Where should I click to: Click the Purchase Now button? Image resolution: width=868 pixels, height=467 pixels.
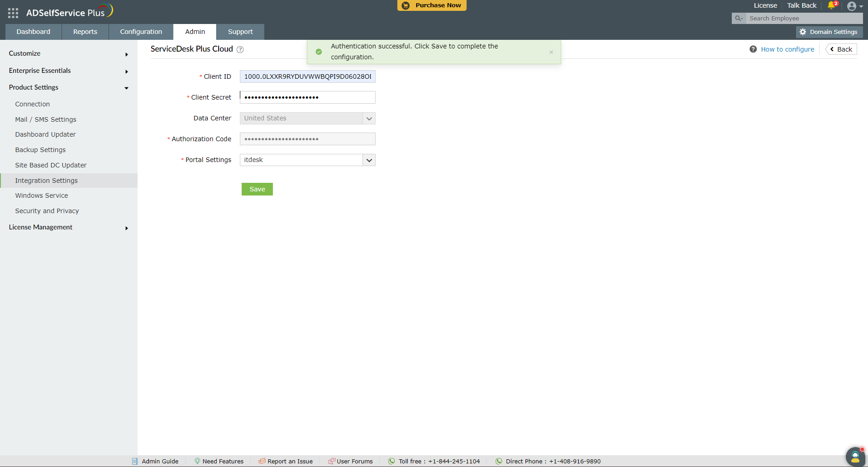(x=431, y=5)
